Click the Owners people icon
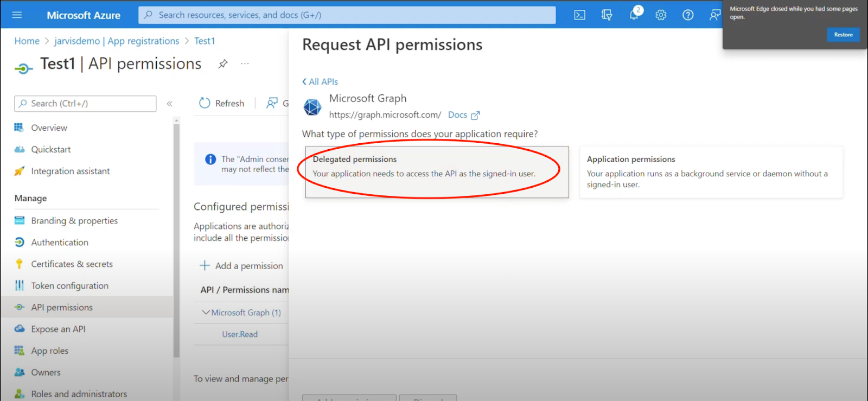 tap(19, 372)
